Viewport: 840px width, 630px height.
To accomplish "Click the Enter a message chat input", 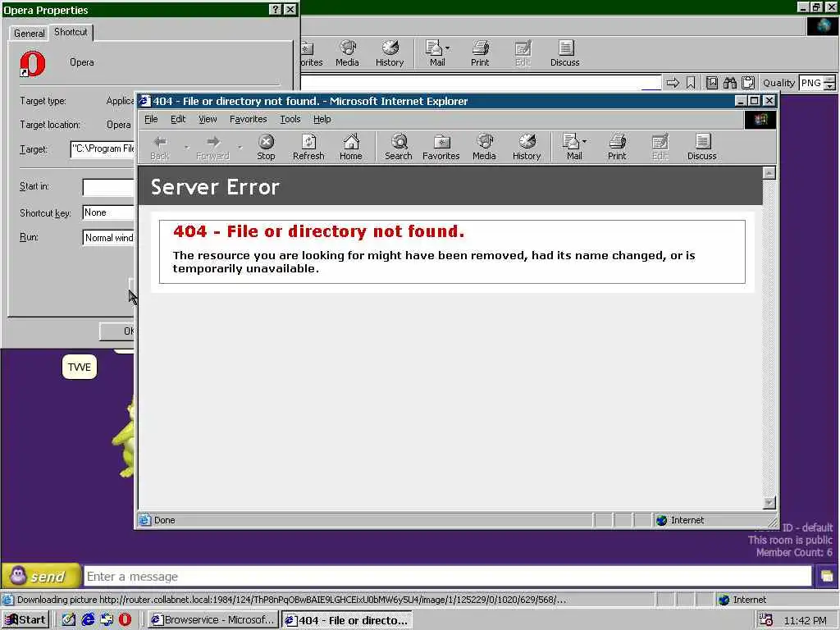I will click(x=448, y=577).
